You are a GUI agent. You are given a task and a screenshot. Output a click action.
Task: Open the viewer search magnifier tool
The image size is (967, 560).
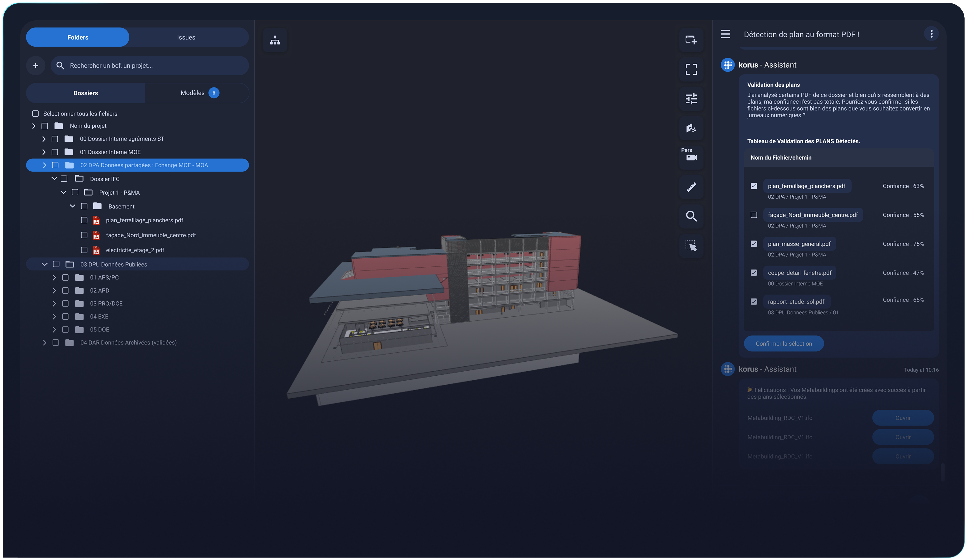tap(691, 216)
